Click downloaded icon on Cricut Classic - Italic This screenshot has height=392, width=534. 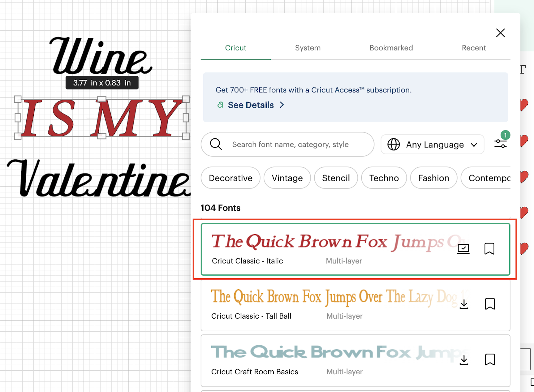tap(463, 249)
